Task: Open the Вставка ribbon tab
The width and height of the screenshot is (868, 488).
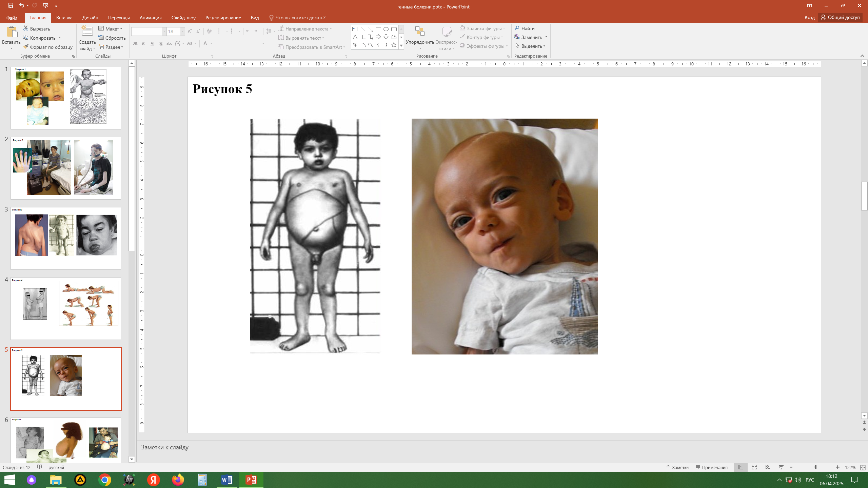Action: click(x=64, y=18)
